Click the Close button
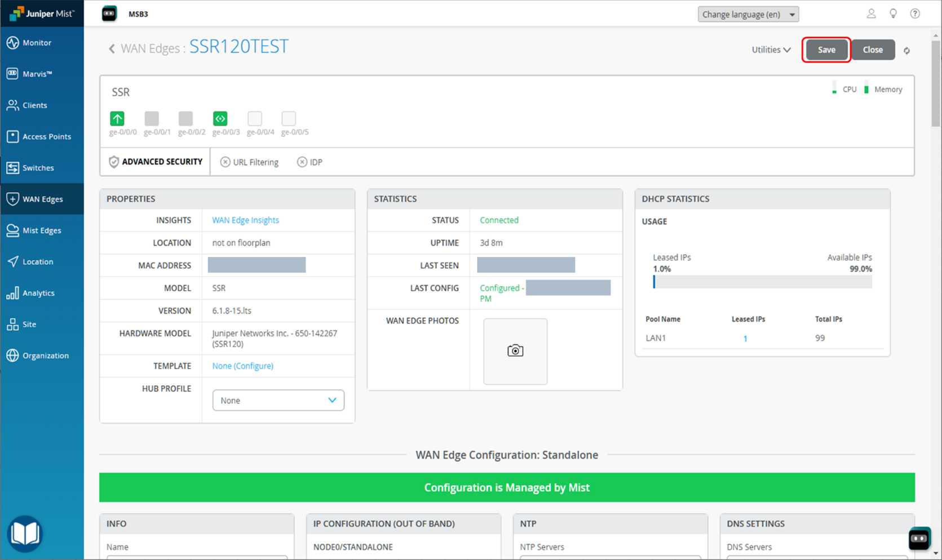The height and width of the screenshot is (560, 942). tap(873, 50)
